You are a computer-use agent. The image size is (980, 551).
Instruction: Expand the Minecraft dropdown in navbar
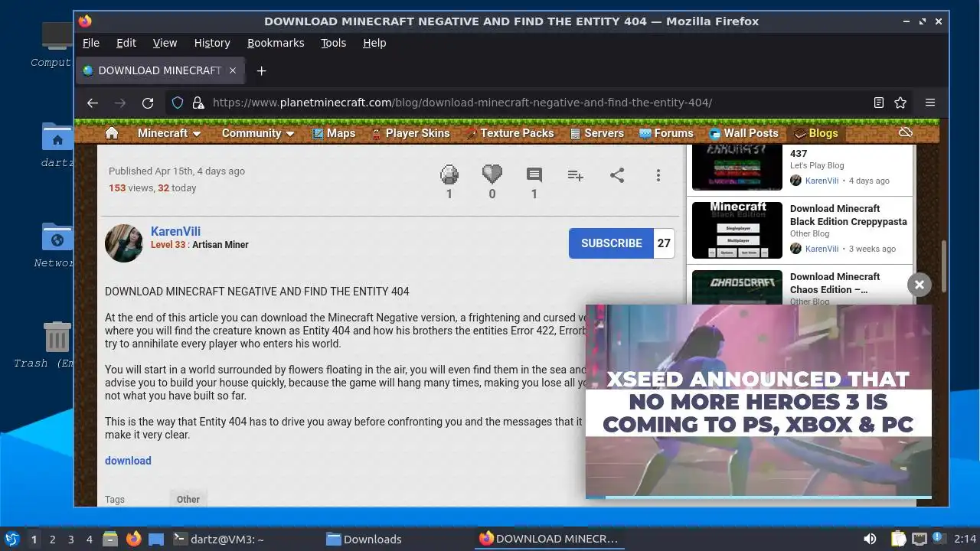tap(169, 133)
